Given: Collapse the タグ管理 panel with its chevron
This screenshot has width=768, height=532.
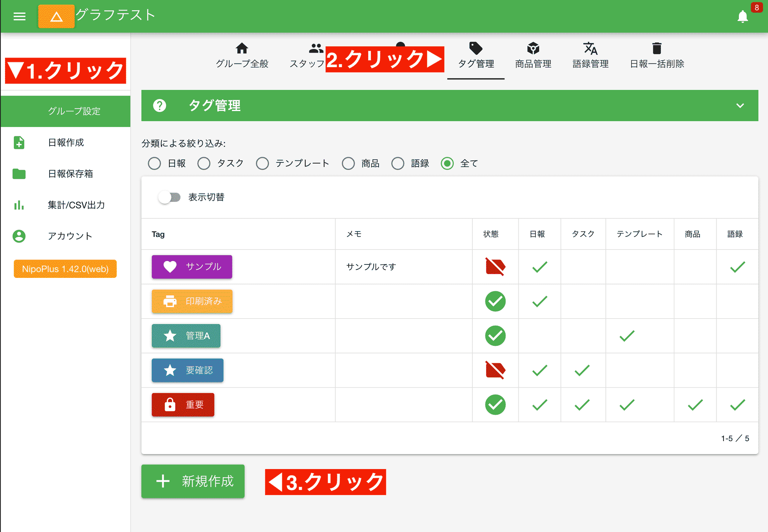Looking at the screenshot, I should pos(740,106).
